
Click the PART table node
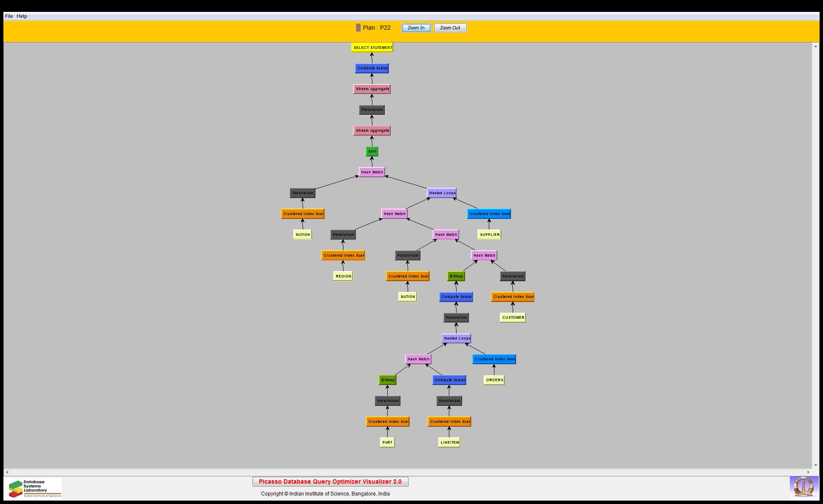[387, 442]
